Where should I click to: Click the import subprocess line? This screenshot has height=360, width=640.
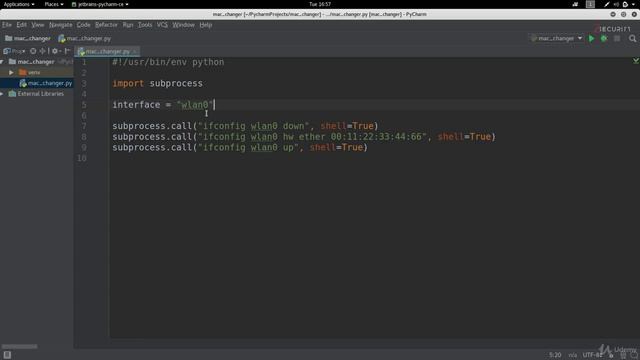point(158,83)
